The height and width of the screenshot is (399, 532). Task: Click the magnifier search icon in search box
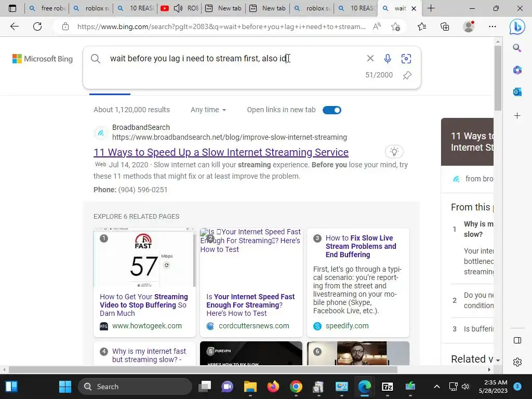coord(96,59)
